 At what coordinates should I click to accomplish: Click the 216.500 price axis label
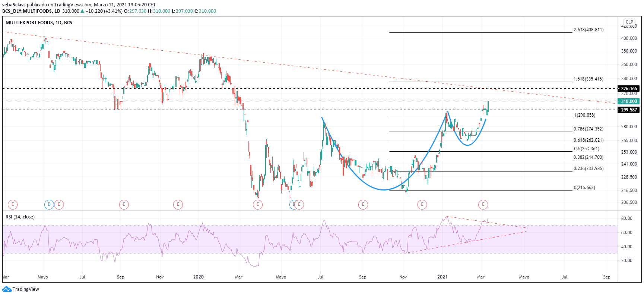coord(629,190)
